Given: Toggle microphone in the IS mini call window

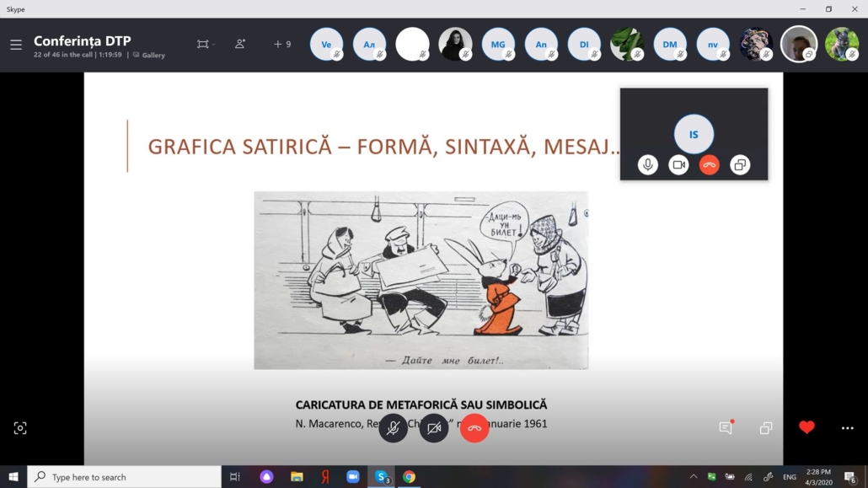Looking at the screenshot, I should [648, 164].
